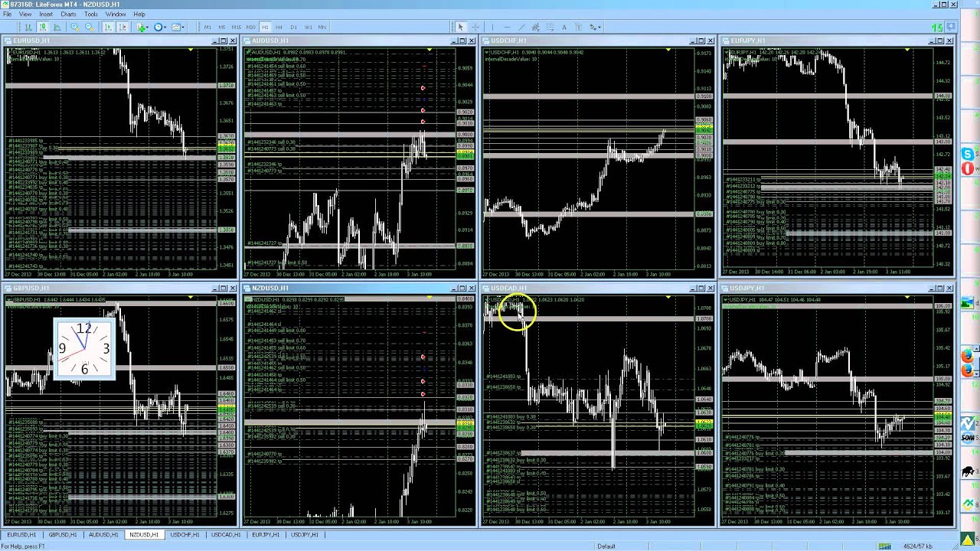This screenshot has height=551, width=980.
Task: Maximize the EURJPY,H1 chart window
Action: pyautogui.click(x=939, y=41)
